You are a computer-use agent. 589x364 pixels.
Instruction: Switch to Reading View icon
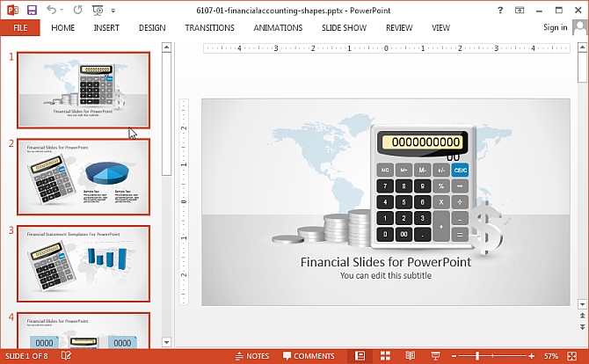click(x=411, y=356)
